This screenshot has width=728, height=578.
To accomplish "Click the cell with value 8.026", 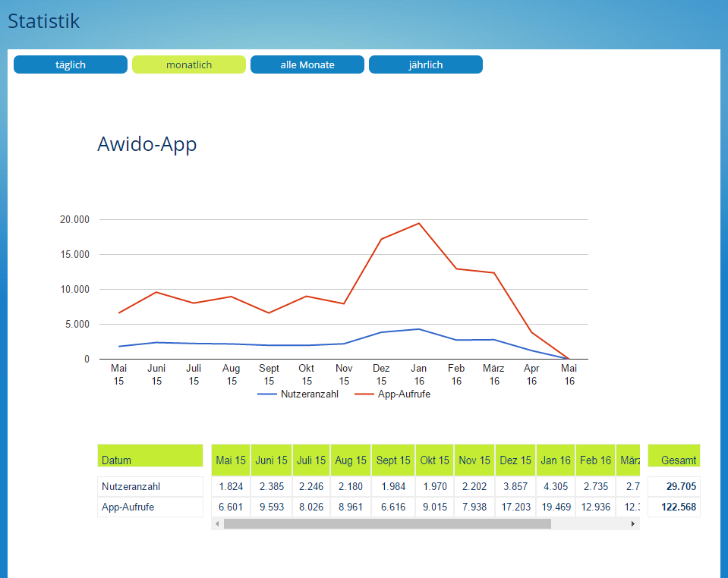I will (x=311, y=507).
